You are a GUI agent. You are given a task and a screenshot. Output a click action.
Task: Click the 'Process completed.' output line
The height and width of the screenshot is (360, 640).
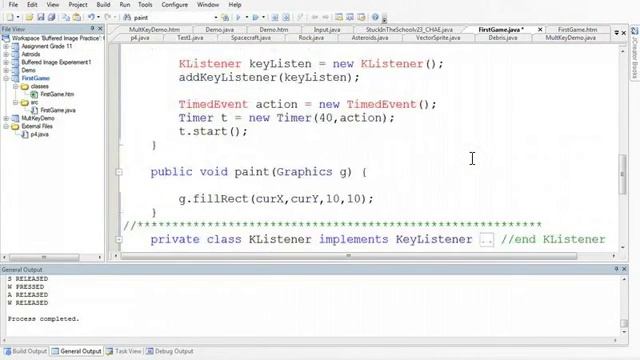43,319
